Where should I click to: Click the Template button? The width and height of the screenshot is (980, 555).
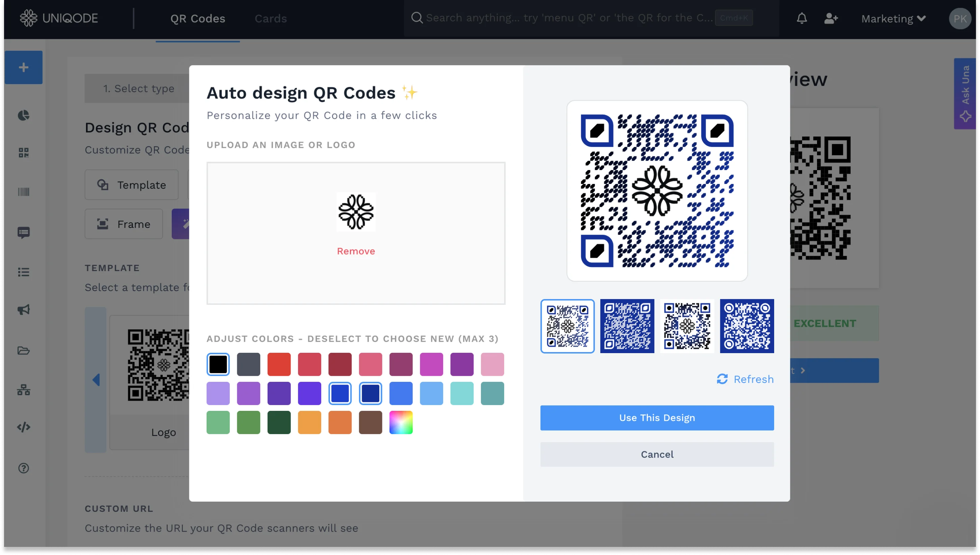point(132,185)
